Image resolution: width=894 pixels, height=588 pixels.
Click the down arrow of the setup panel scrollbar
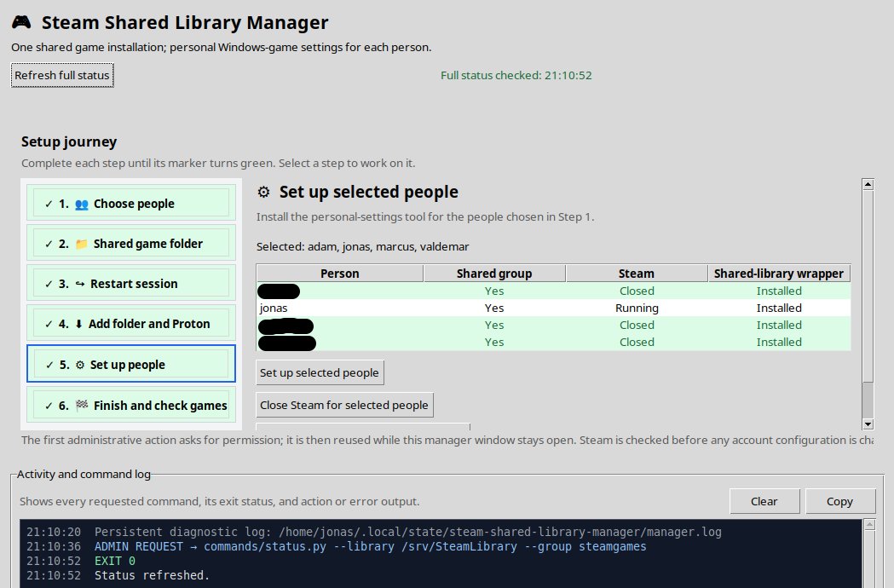(868, 424)
